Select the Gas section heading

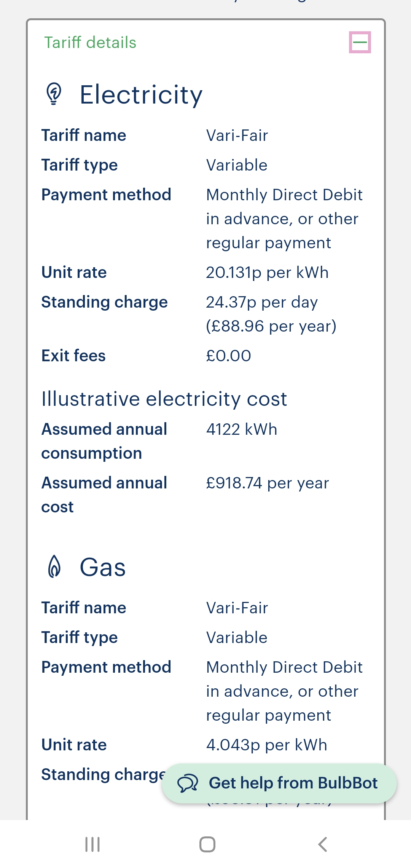[x=103, y=567]
